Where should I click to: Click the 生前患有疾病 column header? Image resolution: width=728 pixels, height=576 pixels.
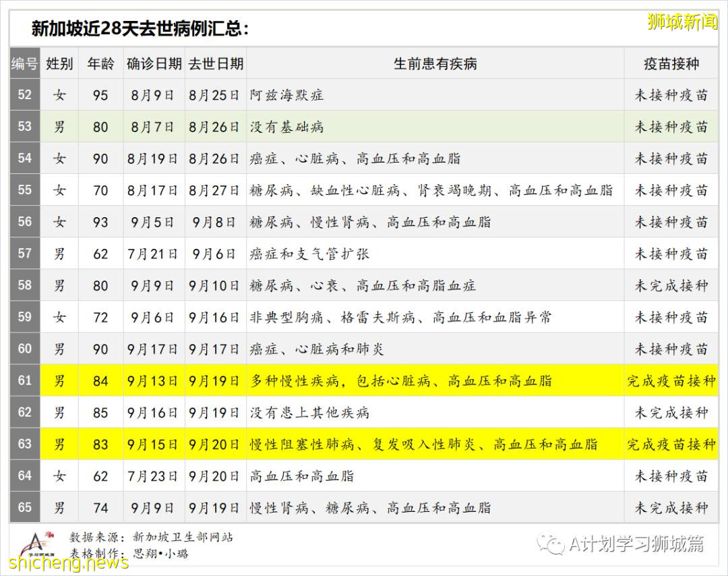click(434, 63)
